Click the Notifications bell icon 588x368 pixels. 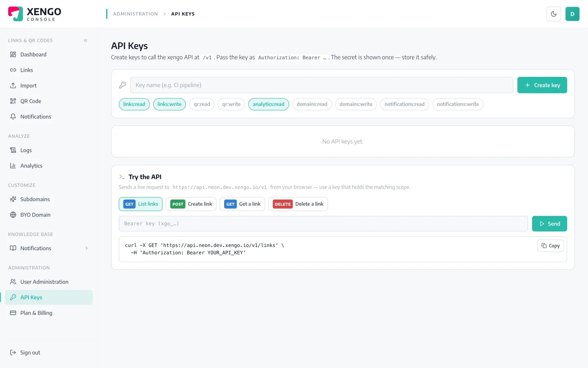point(13,116)
